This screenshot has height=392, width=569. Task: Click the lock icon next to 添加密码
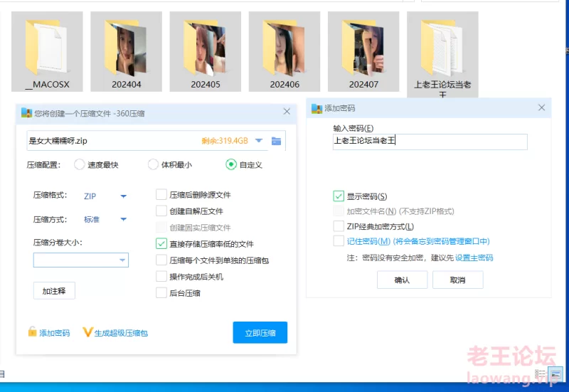click(x=32, y=332)
